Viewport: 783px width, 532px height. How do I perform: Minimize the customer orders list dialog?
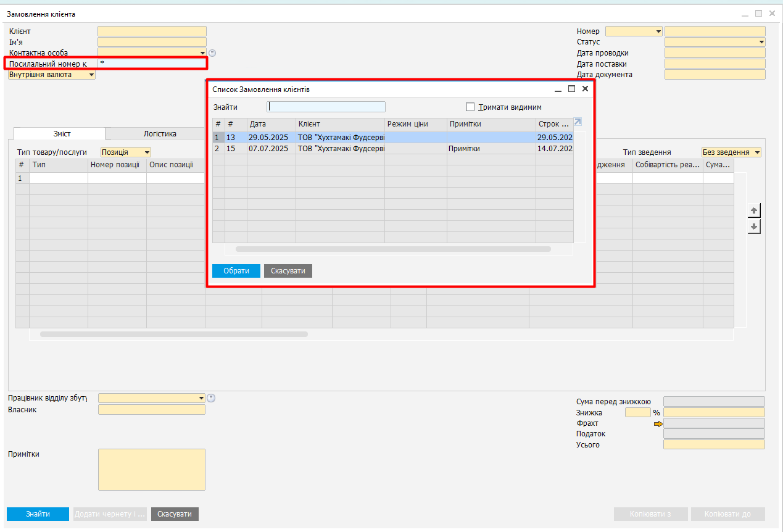tap(558, 89)
